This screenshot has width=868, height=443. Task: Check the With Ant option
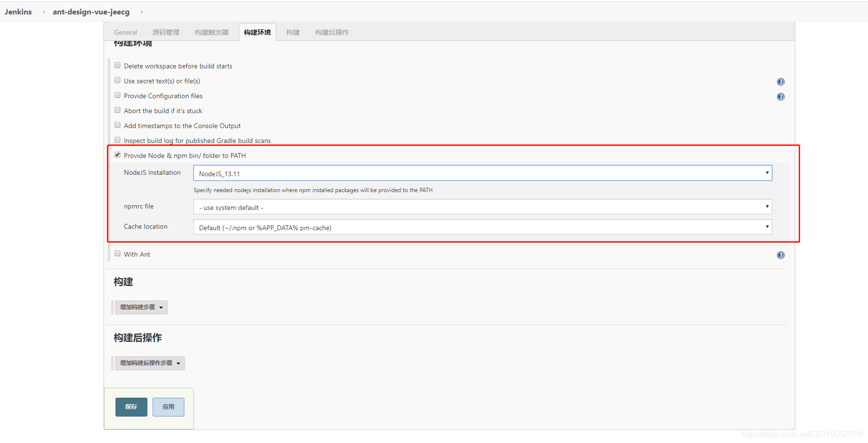[117, 253]
